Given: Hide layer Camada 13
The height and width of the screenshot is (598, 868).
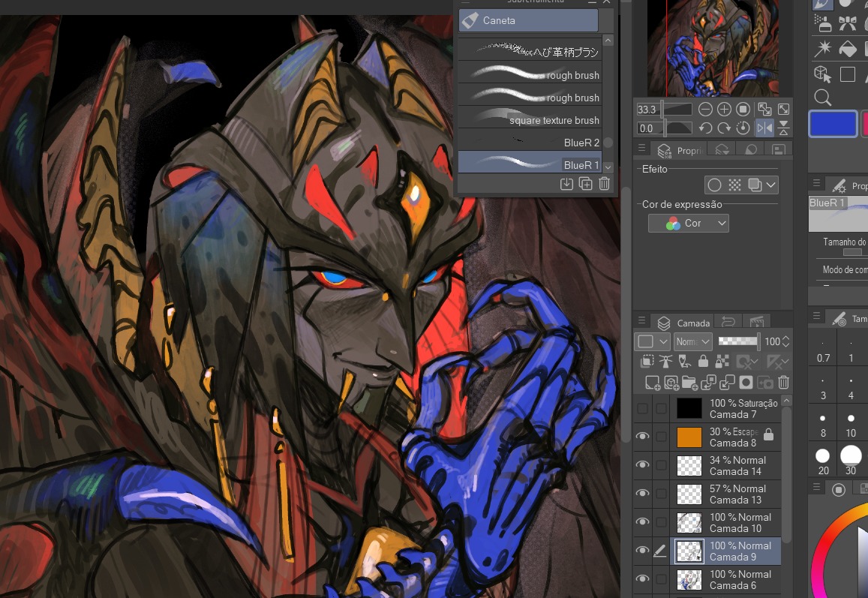Looking at the screenshot, I should click(642, 493).
